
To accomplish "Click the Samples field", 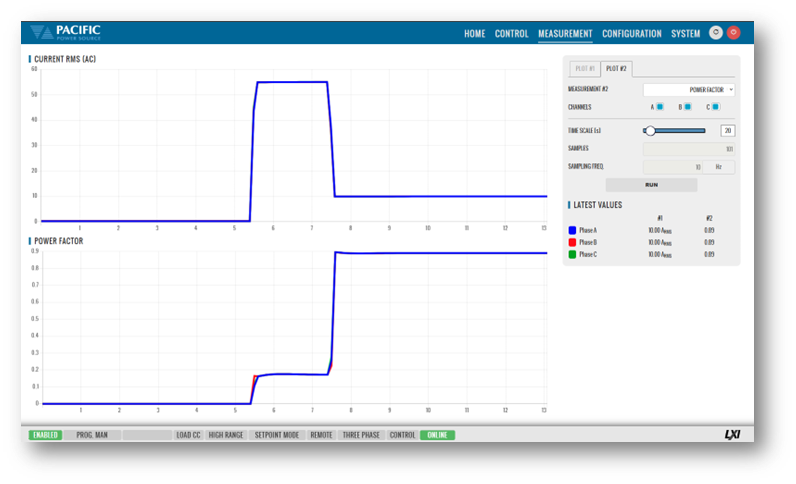I will [x=689, y=149].
